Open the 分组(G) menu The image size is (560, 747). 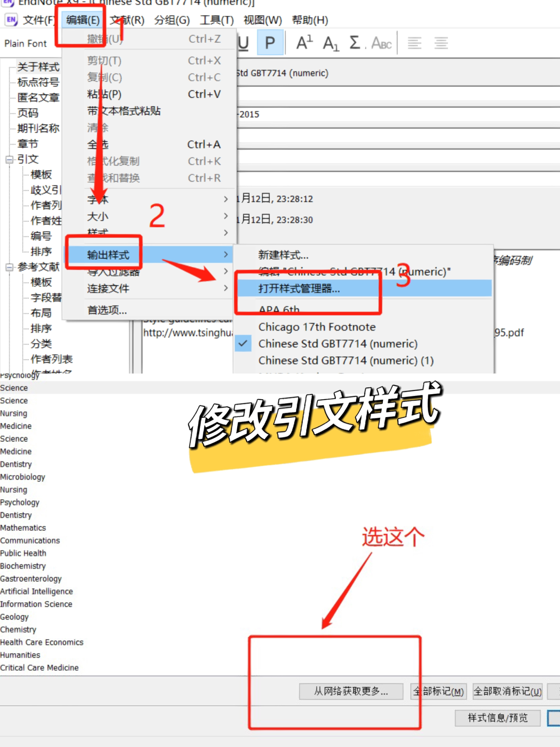tap(172, 20)
